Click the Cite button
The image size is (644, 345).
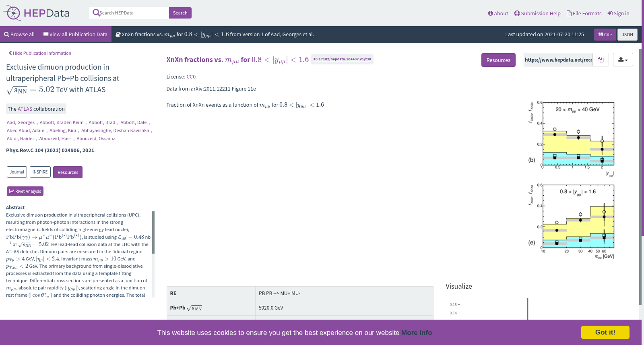pos(605,35)
